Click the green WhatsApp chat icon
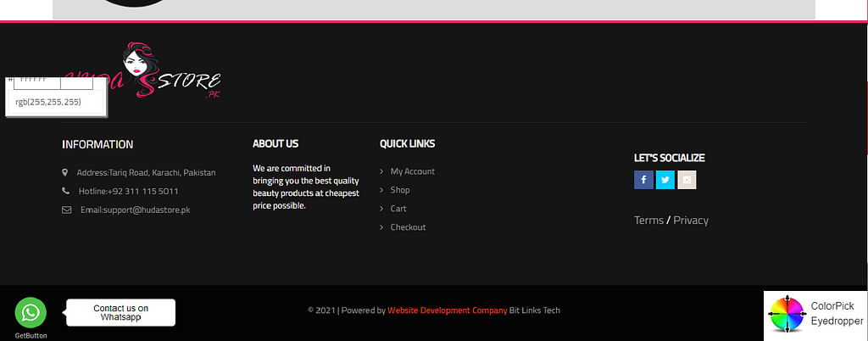Screen dimensions: 868x341 tap(31, 312)
